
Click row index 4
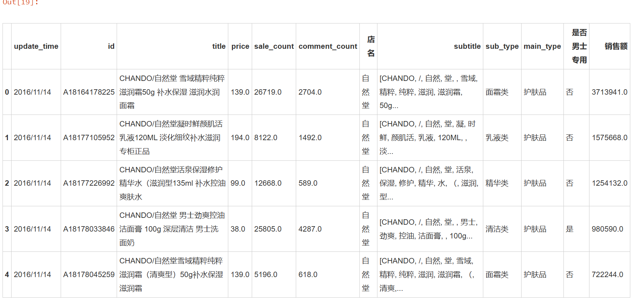[x=7, y=275]
